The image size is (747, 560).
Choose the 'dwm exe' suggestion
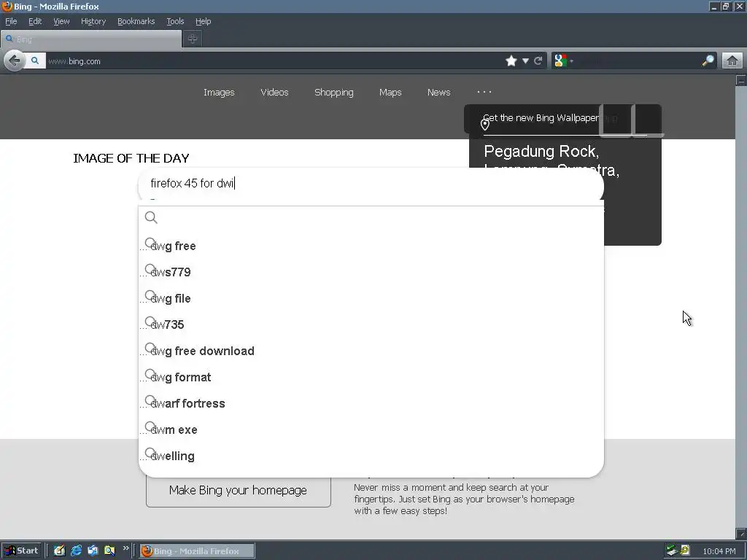(371, 429)
